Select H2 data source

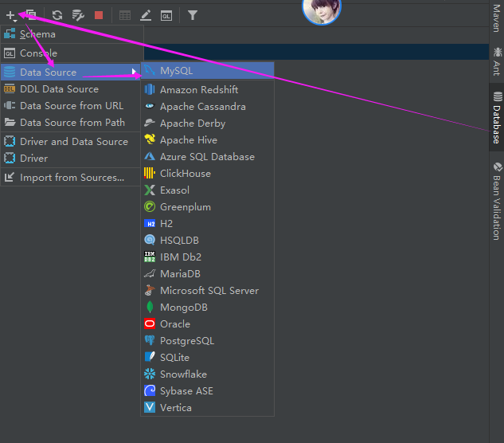(207, 224)
